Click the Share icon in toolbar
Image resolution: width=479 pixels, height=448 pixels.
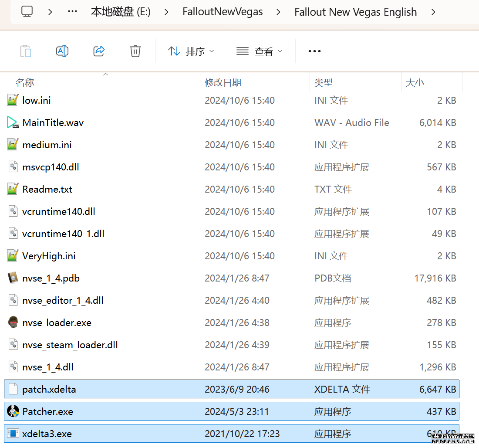[99, 51]
